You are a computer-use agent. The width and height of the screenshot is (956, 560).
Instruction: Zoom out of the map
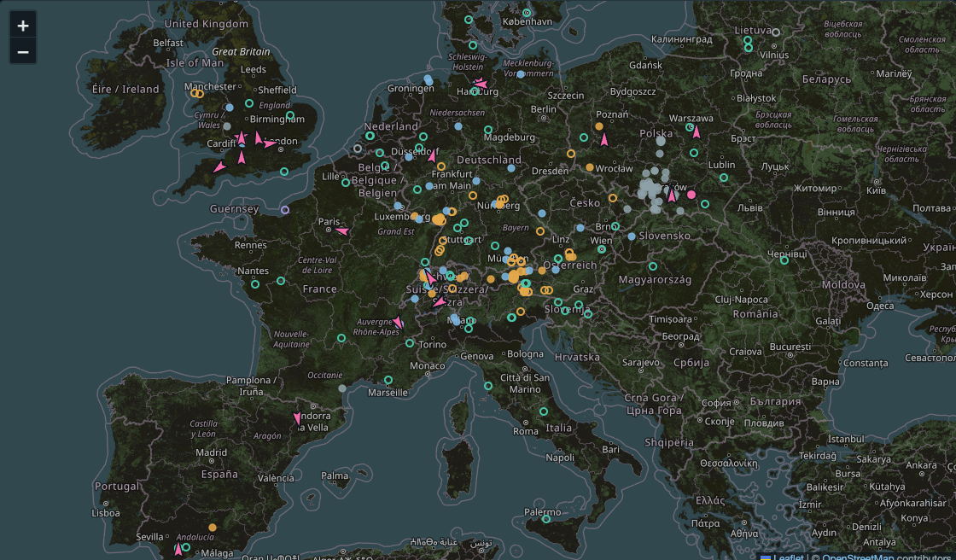[23, 52]
